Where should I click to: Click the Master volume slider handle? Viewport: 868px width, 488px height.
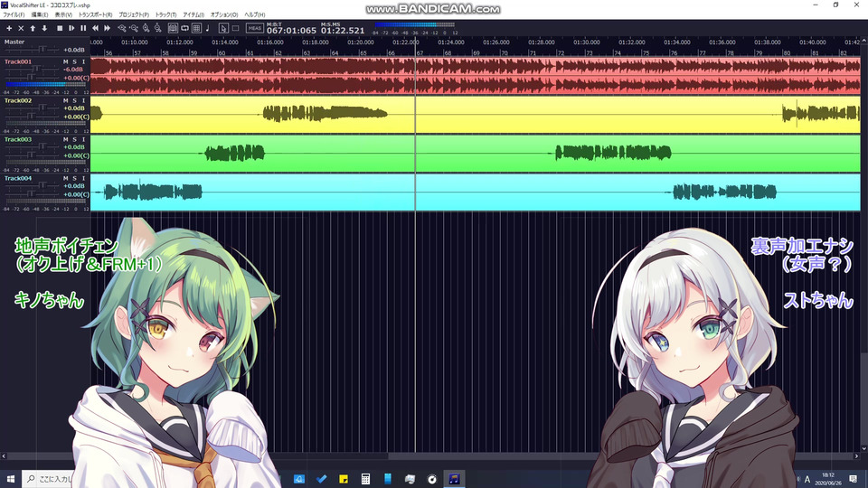coord(42,50)
